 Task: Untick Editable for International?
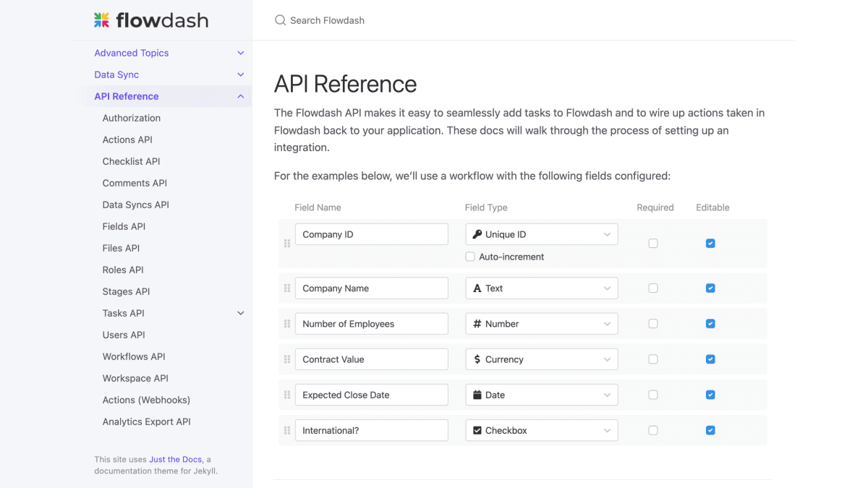[710, 430]
